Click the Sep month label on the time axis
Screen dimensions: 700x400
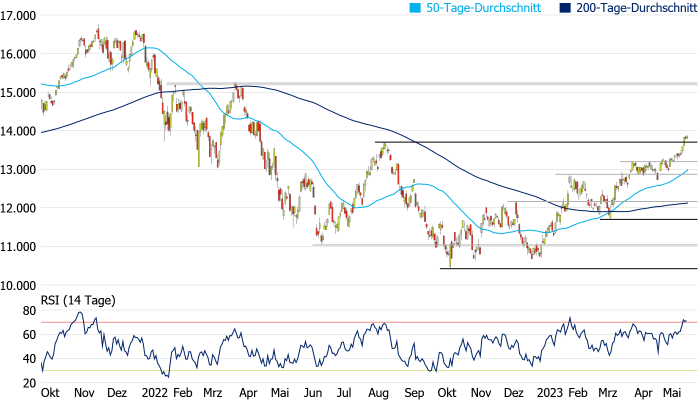tap(411, 394)
